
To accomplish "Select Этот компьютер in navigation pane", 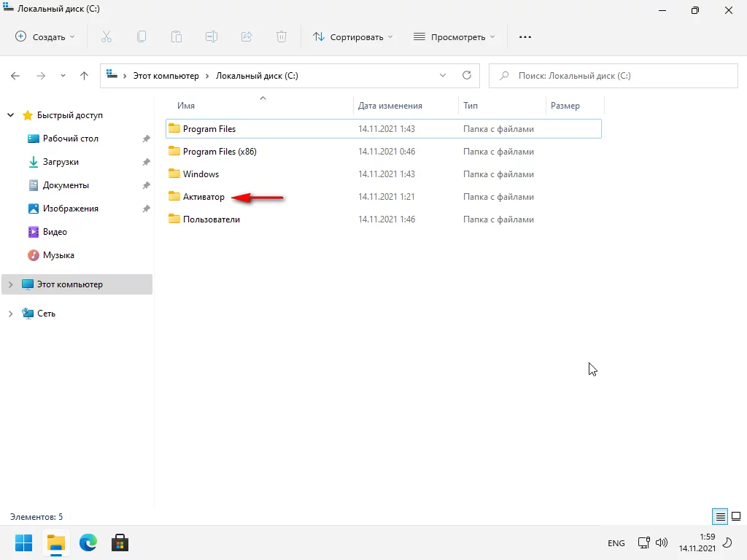I will pyautogui.click(x=77, y=284).
